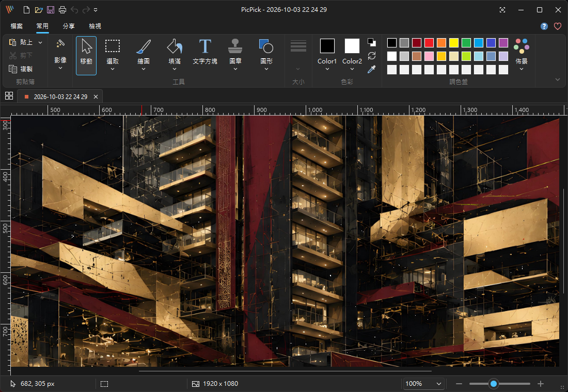Save the image using floppy icon

pos(51,10)
